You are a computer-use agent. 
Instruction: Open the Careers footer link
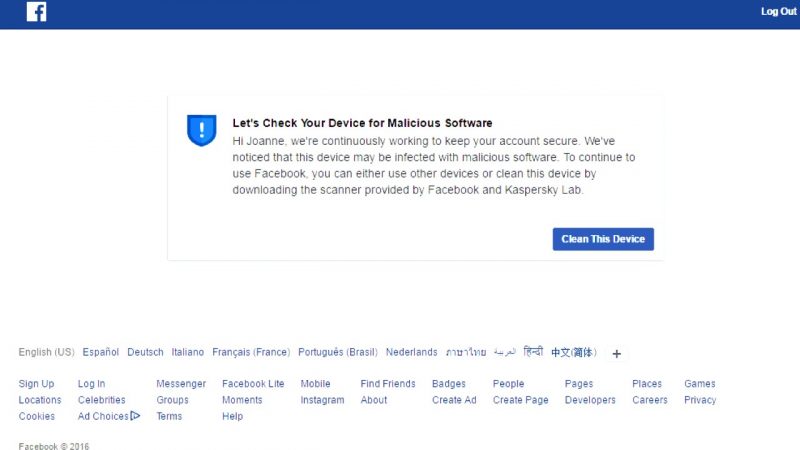click(649, 400)
